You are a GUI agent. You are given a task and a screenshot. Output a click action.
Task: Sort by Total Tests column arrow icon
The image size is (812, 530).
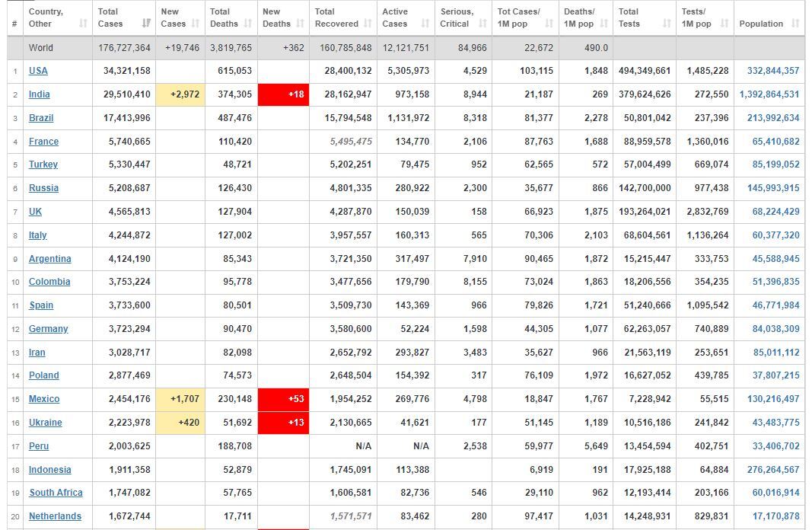pyautogui.click(x=667, y=24)
